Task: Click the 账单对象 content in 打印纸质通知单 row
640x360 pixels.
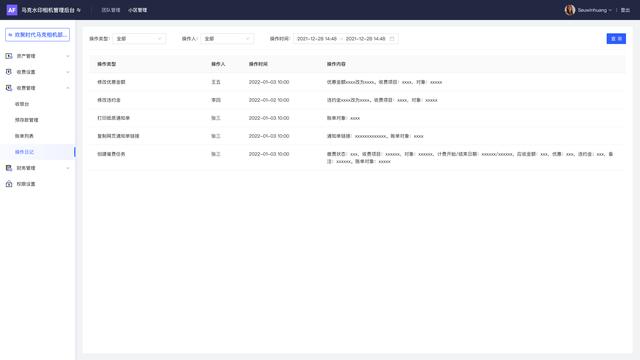Action: point(343,118)
